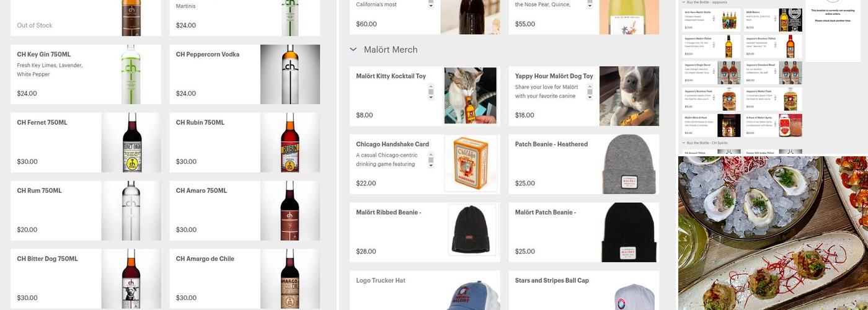Collapse Buy the Bottle - CH Spirits section

point(684,143)
